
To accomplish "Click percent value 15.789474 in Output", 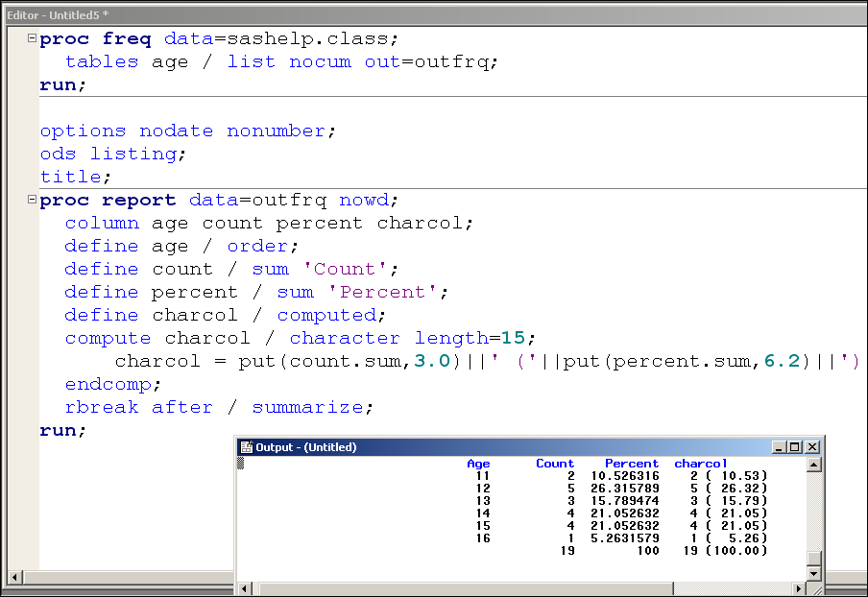I will point(625,501).
